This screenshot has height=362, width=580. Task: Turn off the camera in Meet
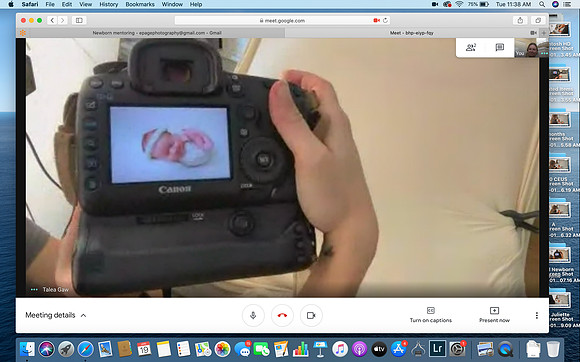[x=311, y=315]
